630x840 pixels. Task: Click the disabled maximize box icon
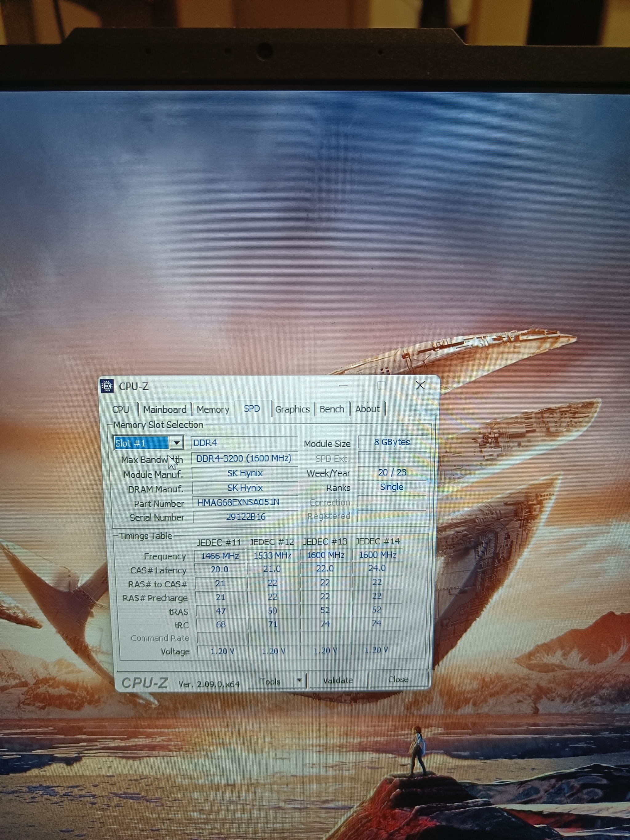tap(381, 385)
